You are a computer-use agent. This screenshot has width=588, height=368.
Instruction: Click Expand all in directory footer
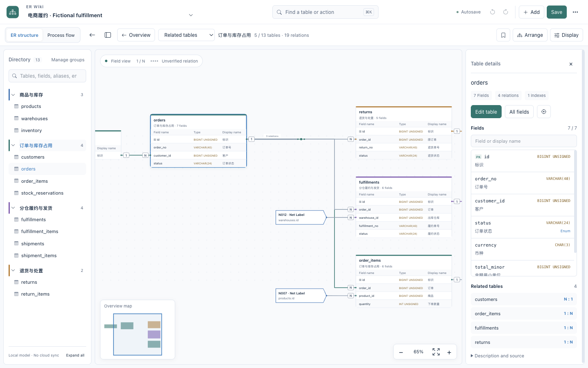click(x=75, y=355)
